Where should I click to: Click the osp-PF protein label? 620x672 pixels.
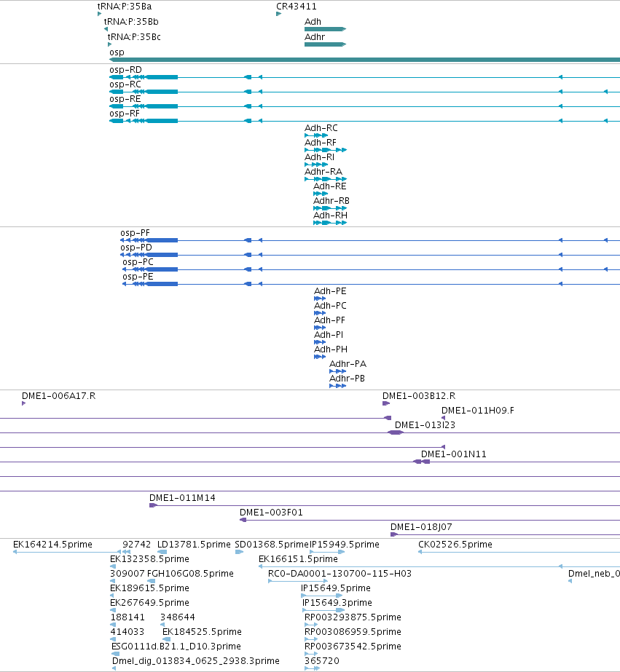135,233
